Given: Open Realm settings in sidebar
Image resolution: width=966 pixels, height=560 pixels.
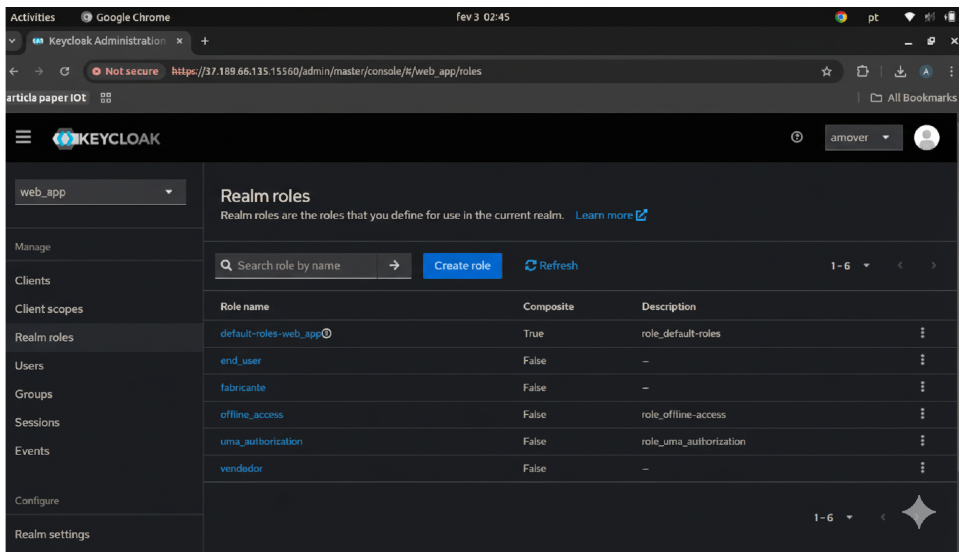Looking at the screenshot, I should pyautogui.click(x=52, y=534).
